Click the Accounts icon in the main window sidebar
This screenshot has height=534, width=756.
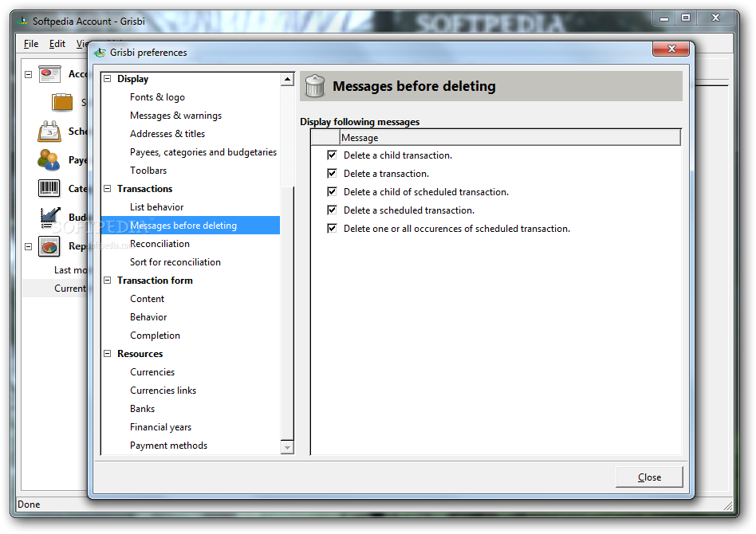(49, 74)
